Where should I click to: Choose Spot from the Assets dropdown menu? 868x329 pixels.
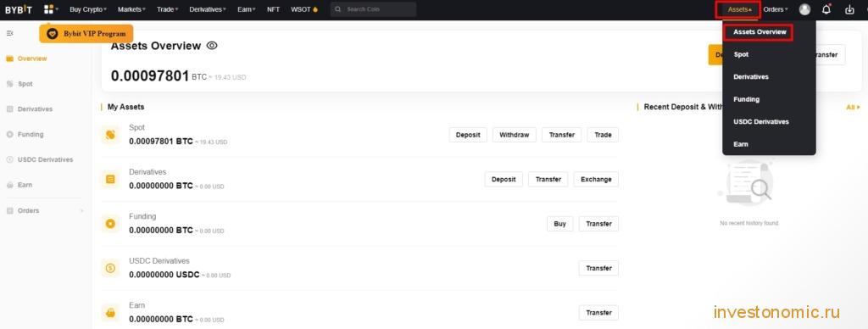741,54
